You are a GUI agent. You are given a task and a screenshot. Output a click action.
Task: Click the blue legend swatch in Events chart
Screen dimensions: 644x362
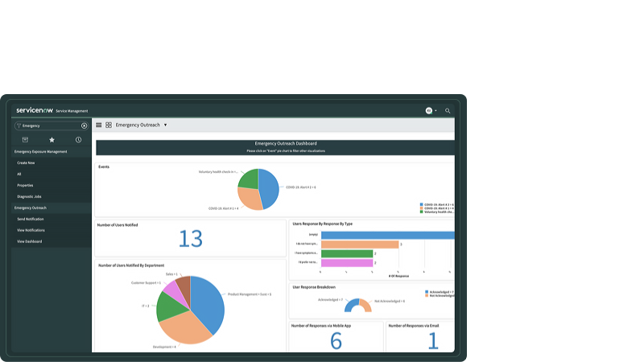pos(421,204)
